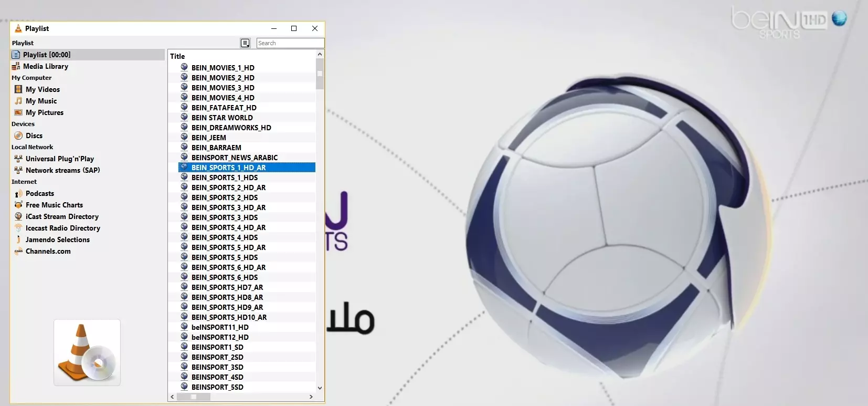The width and height of the screenshot is (868, 406).
Task: Open Jamendo Selections
Action: [x=58, y=240]
